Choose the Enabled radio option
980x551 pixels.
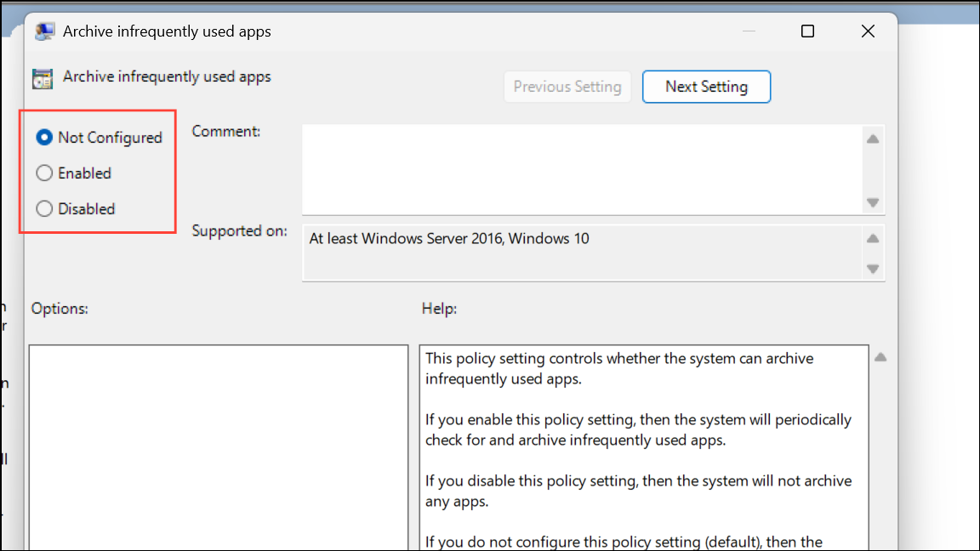(x=45, y=173)
